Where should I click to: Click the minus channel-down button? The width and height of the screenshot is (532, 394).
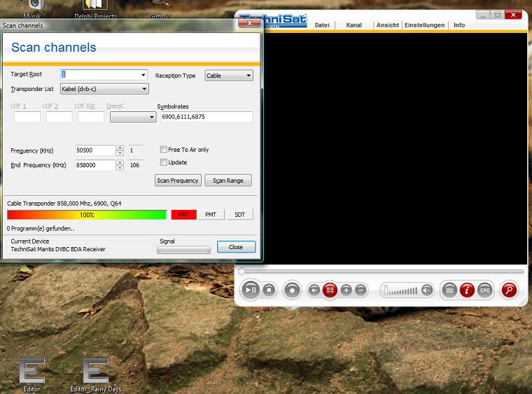(x=360, y=290)
